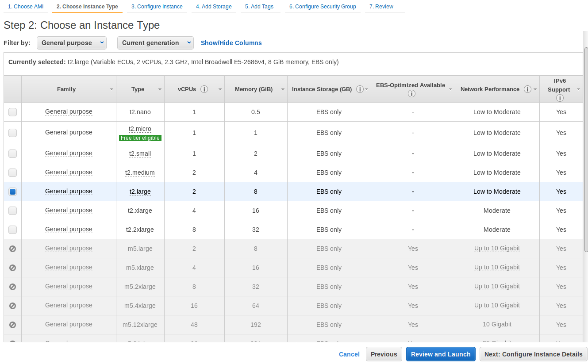Click the Network Performance info icon

tap(527, 89)
